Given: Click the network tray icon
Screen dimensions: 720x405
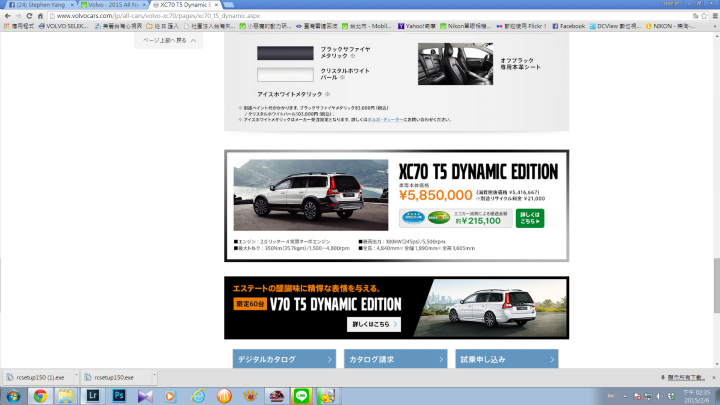Looking at the screenshot, I should 648,396.
